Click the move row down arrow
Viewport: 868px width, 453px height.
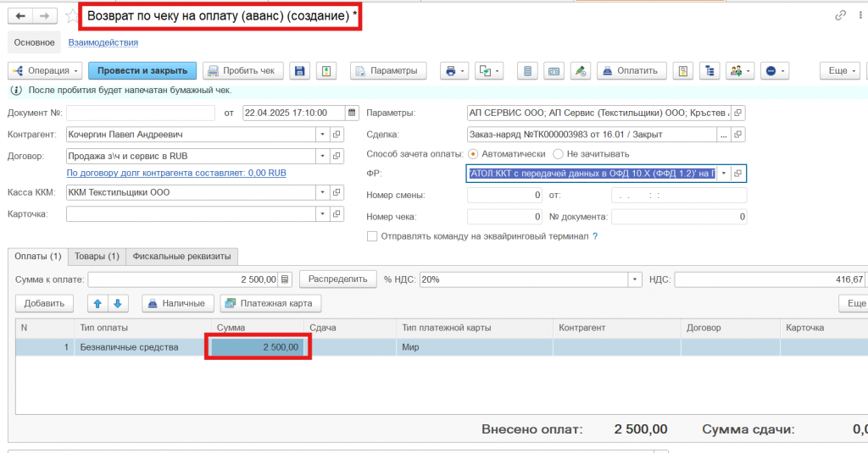117,303
